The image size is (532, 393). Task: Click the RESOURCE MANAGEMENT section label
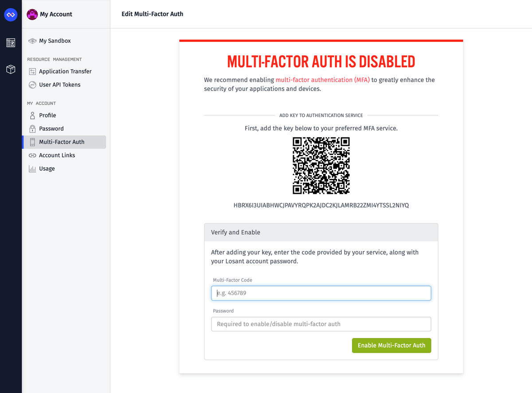coord(55,59)
